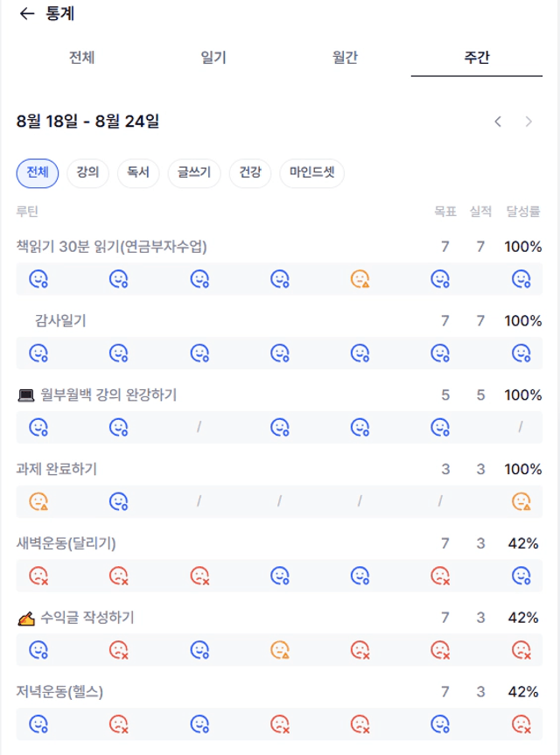Click the first orange face in 과제 완료하기 row
The width and height of the screenshot is (560, 755).
click(x=38, y=501)
